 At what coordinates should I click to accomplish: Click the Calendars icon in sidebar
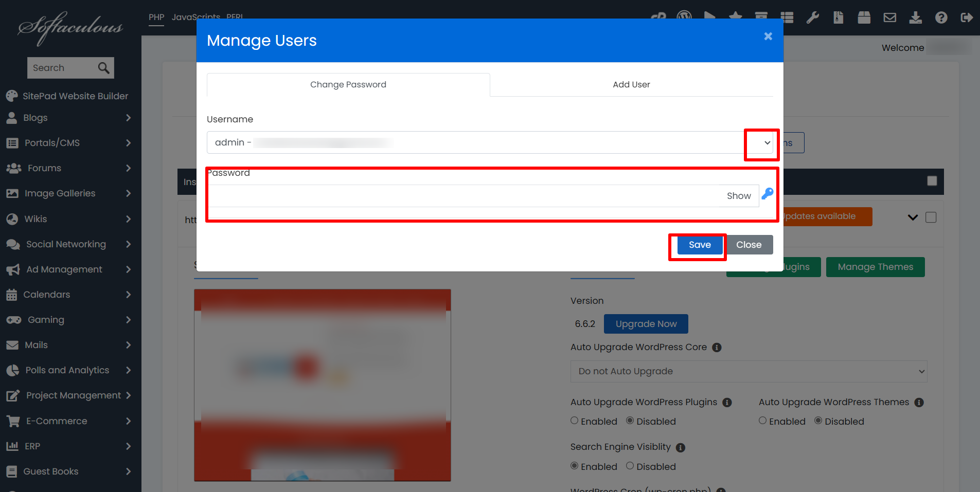click(x=12, y=295)
